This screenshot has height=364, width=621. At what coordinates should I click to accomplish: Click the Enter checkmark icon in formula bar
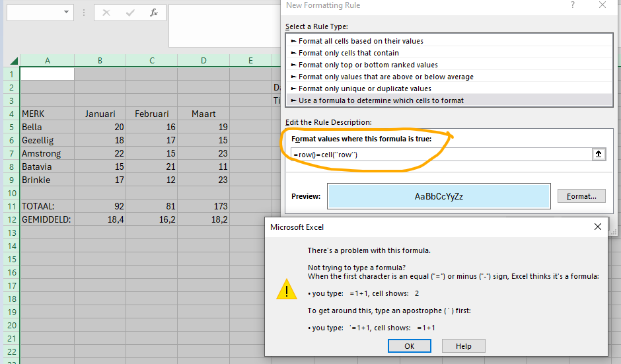(x=130, y=13)
